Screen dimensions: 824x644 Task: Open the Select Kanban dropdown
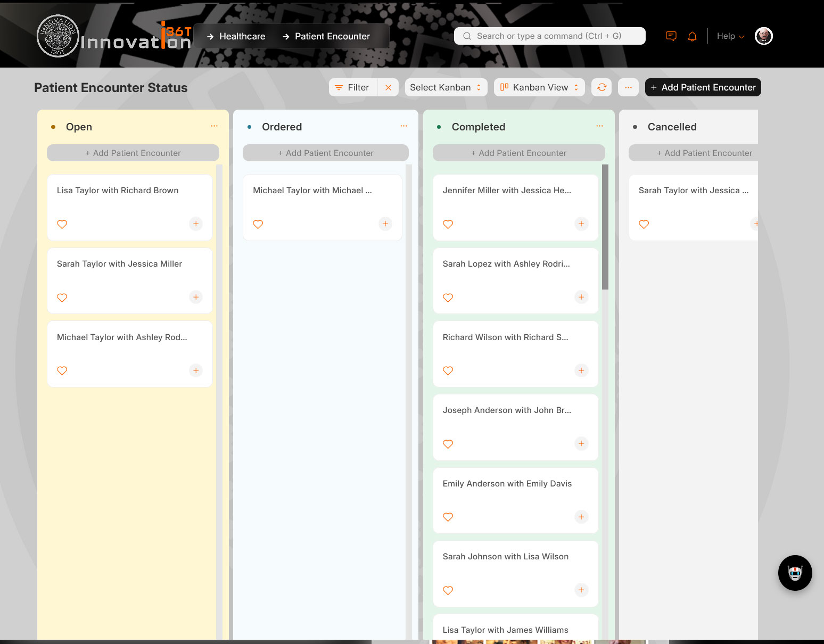pos(446,87)
